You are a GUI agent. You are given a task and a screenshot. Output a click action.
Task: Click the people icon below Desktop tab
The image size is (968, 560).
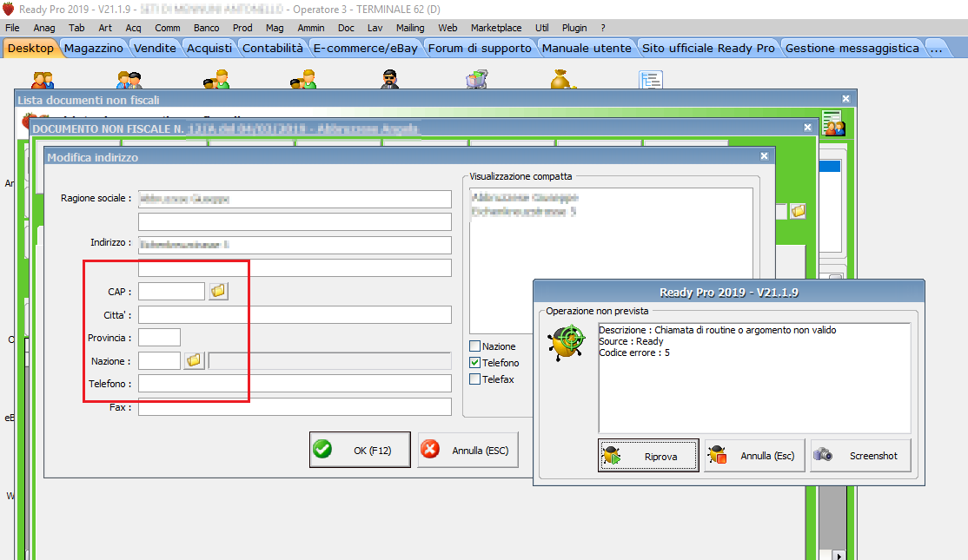tap(43, 80)
